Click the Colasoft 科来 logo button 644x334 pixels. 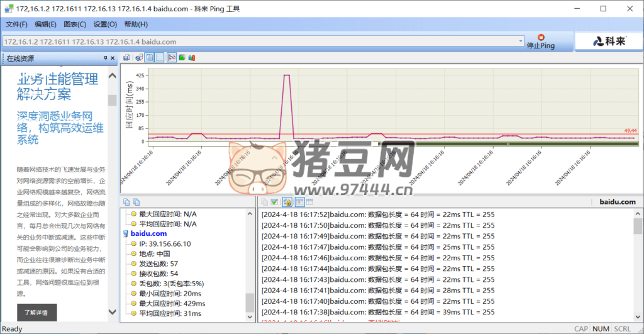pos(608,42)
